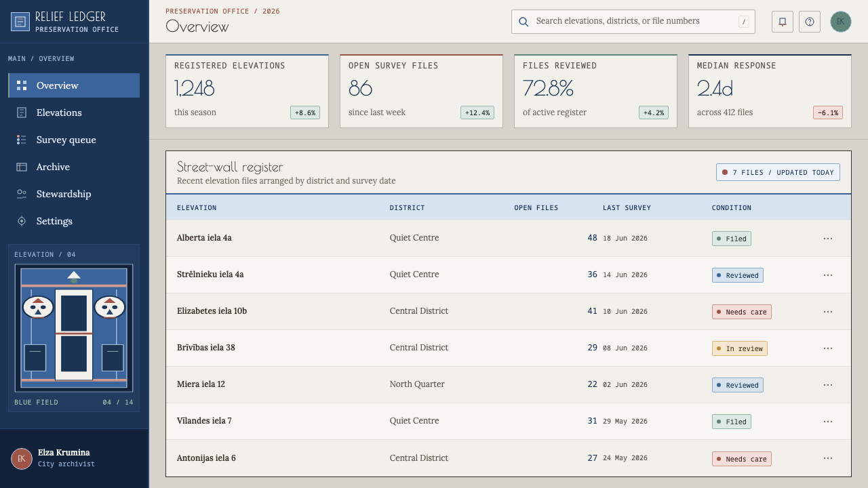Open the Settings target icon
The image size is (868, 488).
(22, 221)
